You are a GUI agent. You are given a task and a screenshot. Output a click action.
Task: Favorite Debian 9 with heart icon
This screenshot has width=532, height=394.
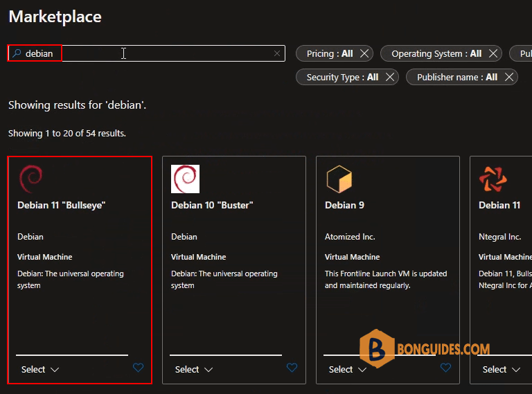click(x=445, y=368)
